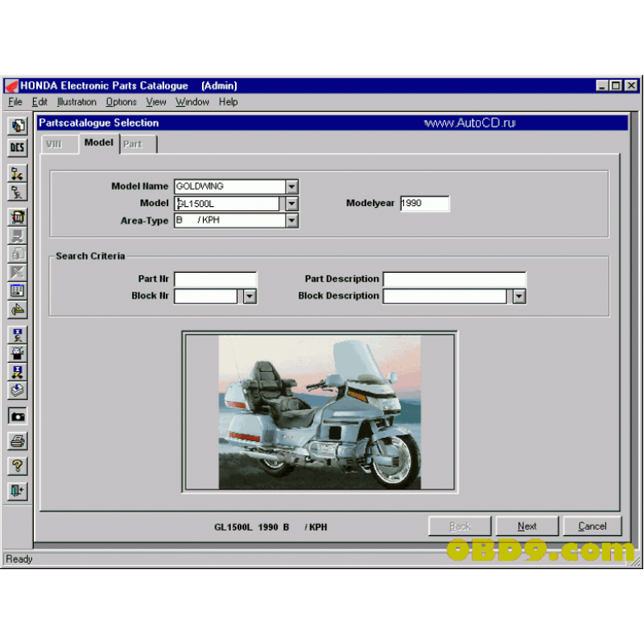
Task: Click the seated figure icon below the crossed-tools figure
Action: (x=17, y=192)
